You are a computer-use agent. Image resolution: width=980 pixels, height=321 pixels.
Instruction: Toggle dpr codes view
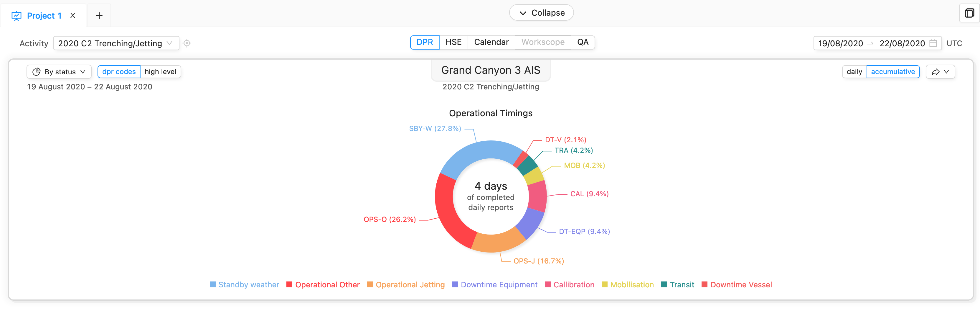(x=119, y=72)
